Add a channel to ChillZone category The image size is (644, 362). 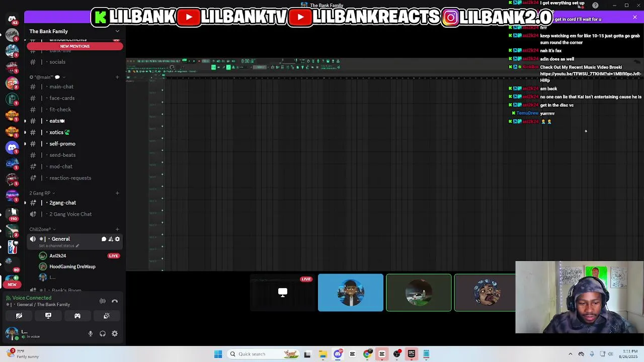pyautogui.click(x=117, y=229)
